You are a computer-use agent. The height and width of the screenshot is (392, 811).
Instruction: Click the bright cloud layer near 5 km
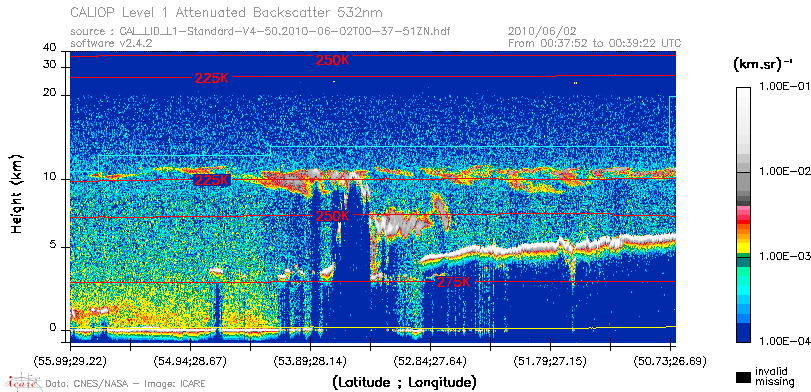click(548, 249)
